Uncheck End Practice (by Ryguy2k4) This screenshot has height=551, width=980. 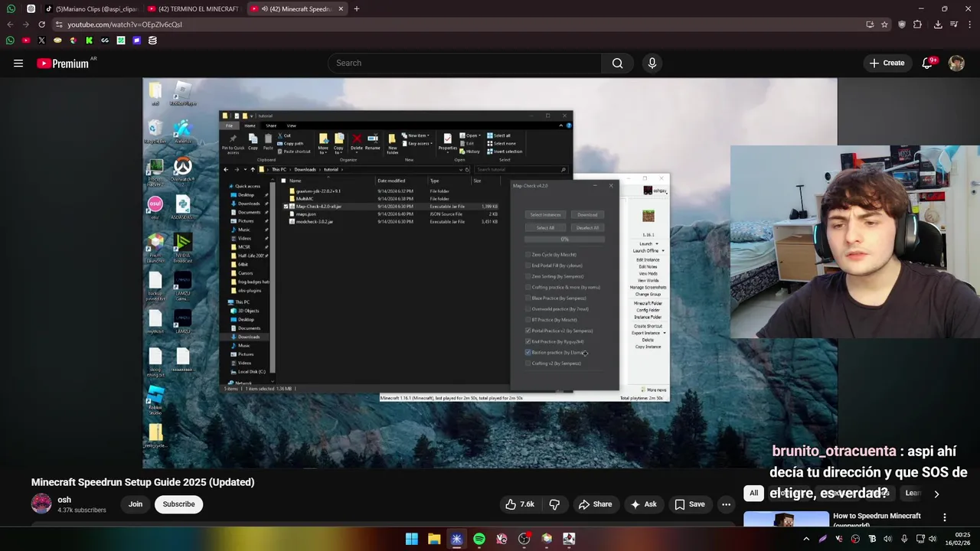(528, 341)
